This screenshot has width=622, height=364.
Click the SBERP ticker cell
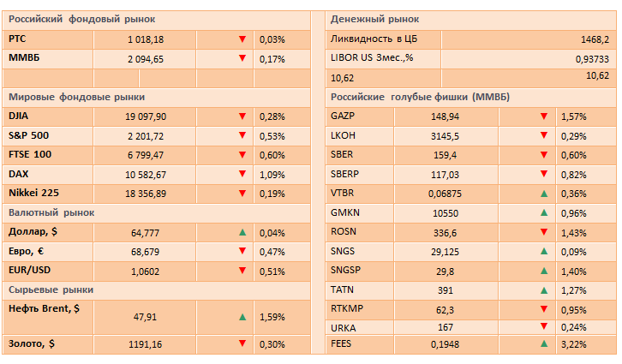pos(344,174)
